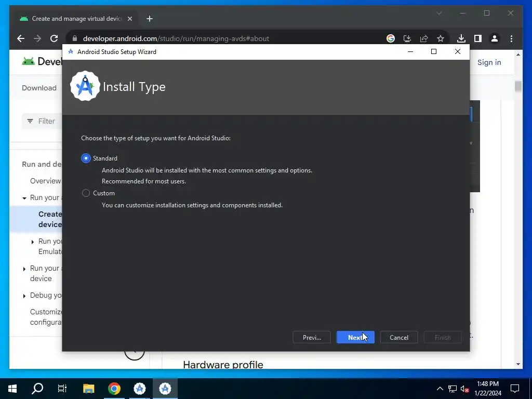Click Sign in link on developer page

click(489, 62)
